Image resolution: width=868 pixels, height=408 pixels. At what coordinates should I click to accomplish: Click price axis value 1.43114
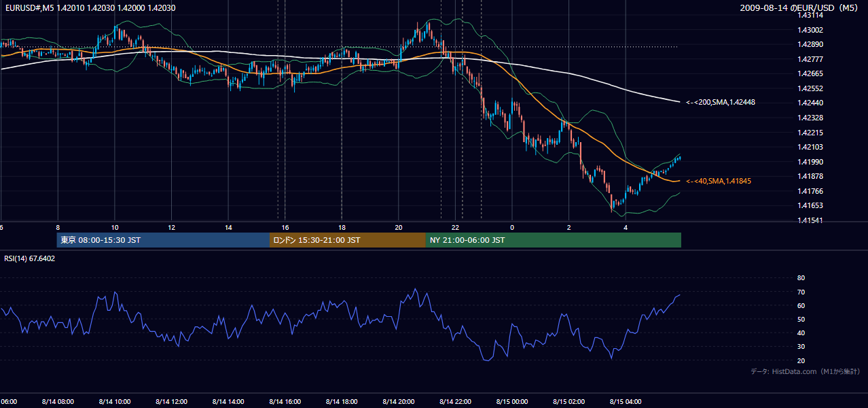point(810,15)
